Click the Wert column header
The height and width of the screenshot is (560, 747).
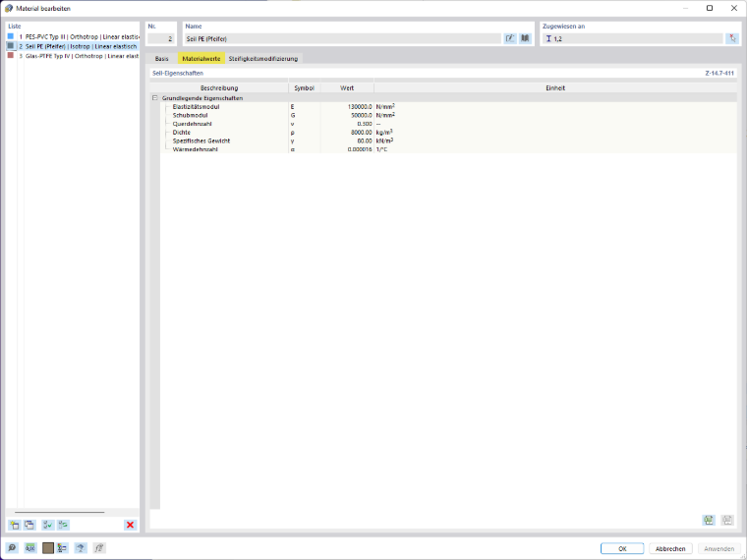(x=347, y=88)
